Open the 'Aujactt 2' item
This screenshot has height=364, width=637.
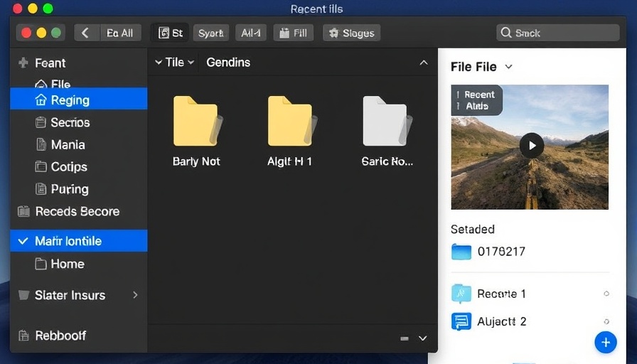click(x=530, y=321)
